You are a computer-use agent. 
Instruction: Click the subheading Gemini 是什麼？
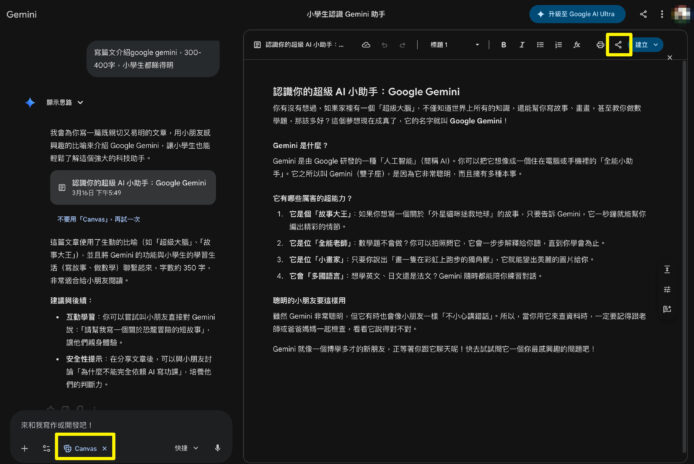tap(300, 145)
